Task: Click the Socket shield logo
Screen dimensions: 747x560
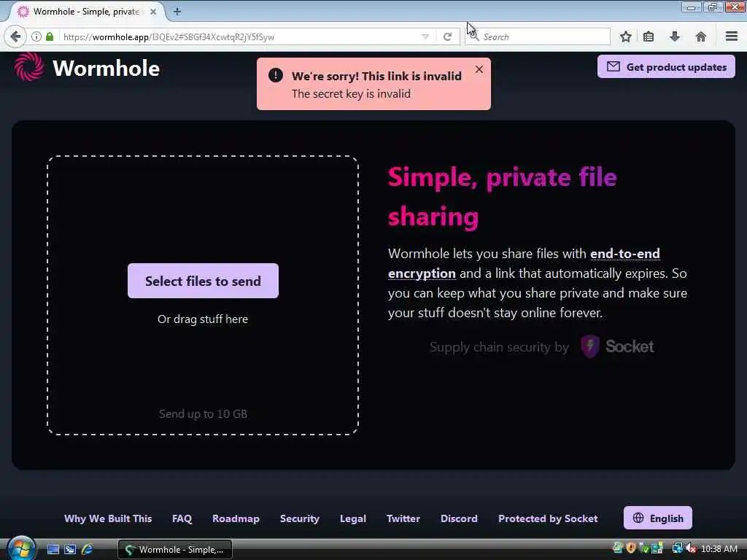Action: tap(589, 346)
